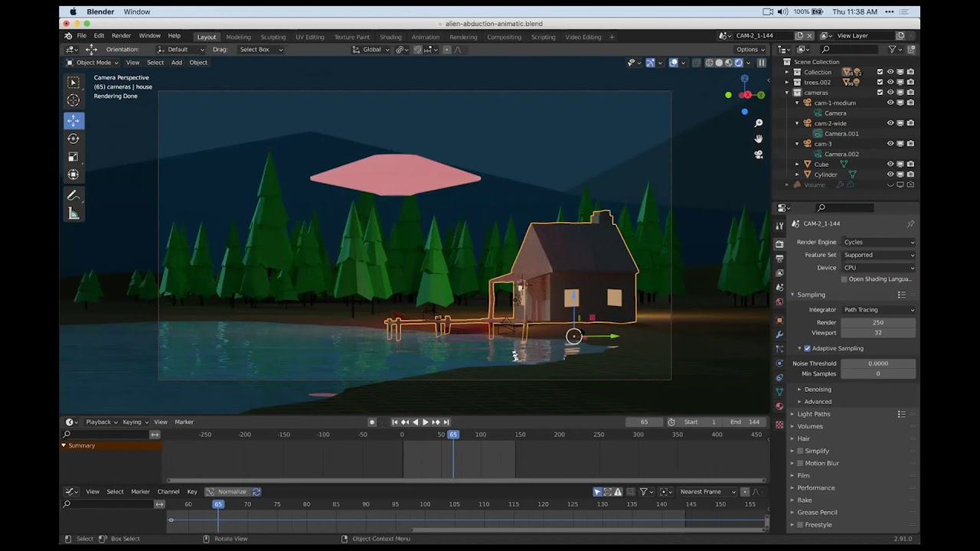Toggle camera view icon in viewport
980x551 pixels.
point(759,154)
